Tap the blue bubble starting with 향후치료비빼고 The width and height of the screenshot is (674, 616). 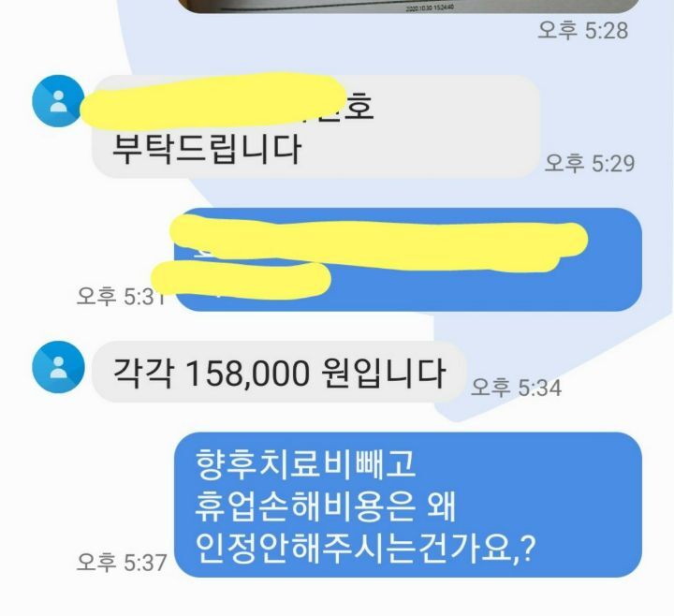pyautogui.click(x=408, y=505)
